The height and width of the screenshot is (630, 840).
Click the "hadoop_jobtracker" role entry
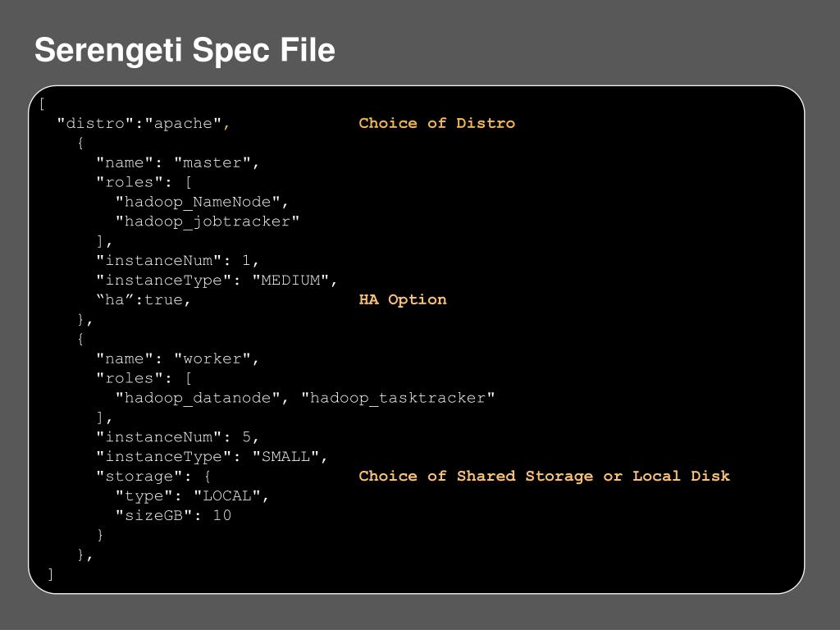point(208,221)
